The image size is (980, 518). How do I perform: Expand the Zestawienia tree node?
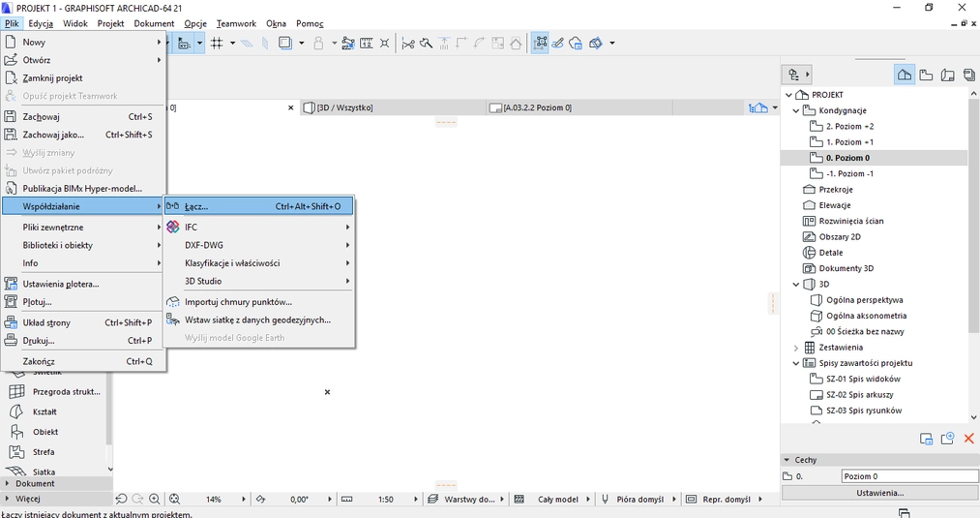click(x=795, y=348)
